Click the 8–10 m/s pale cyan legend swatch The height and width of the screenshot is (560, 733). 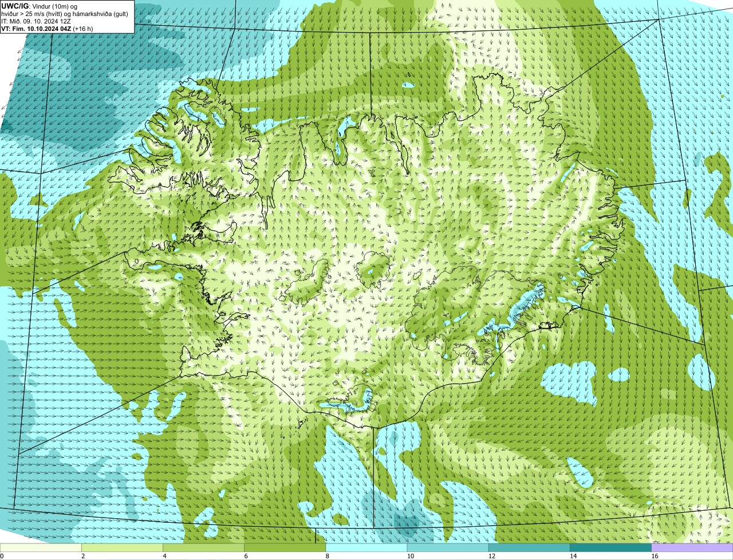coord(366,548)
